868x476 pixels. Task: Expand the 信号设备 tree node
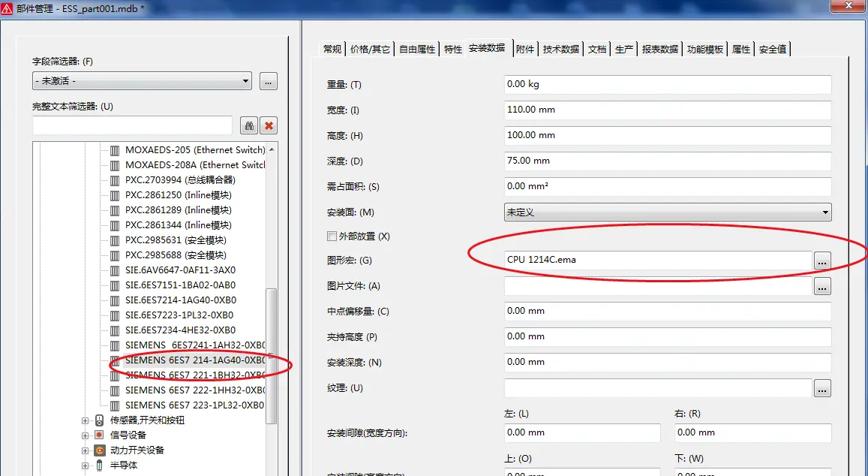(86, 435)
